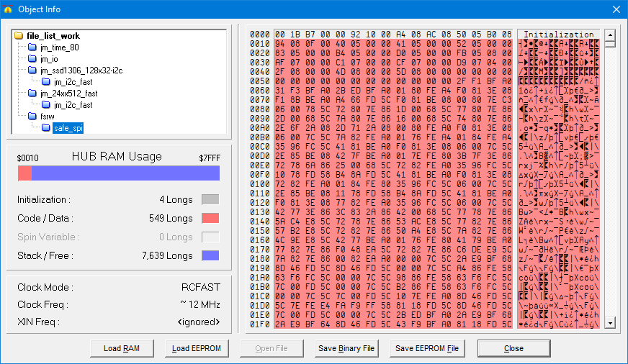Click the hex view scroll down arrow

coord(610,323)
